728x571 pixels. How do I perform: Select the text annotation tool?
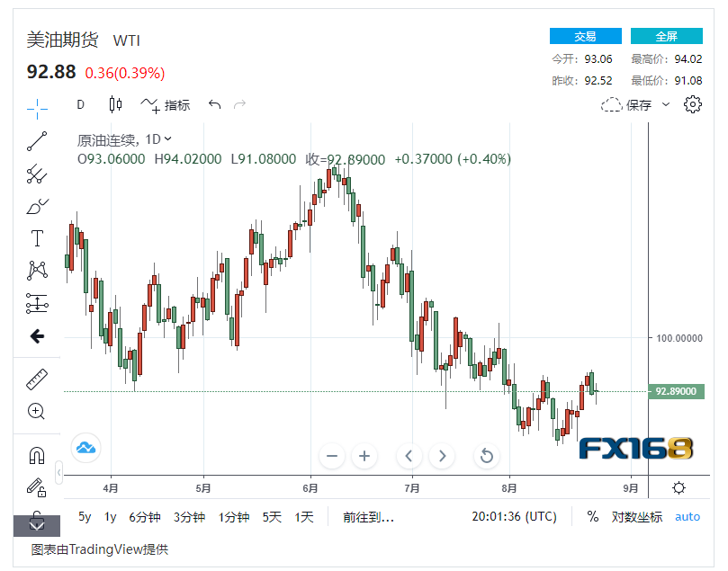(36, 238)
